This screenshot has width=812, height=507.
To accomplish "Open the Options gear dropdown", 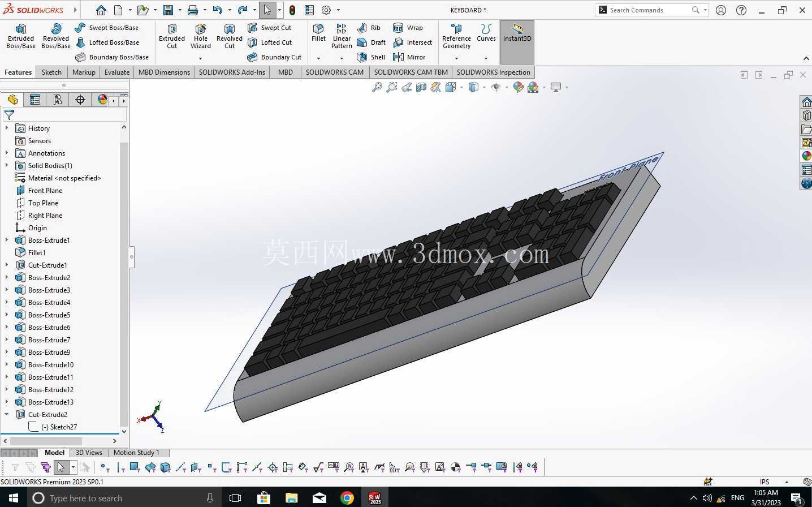I will (338, 10).
